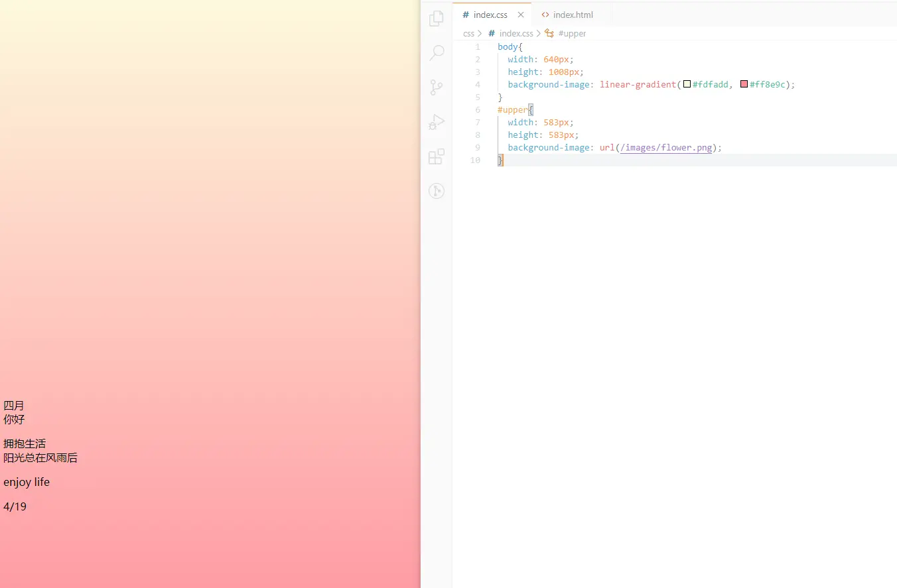Screen dimensions: 897x588
Task: Click line number 10 in the gutter
Action: [475, 160]
